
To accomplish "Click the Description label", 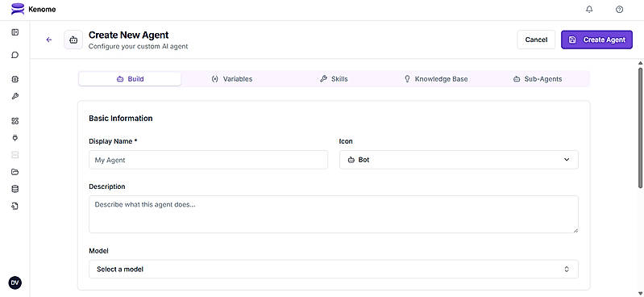I will click(106, 186).
